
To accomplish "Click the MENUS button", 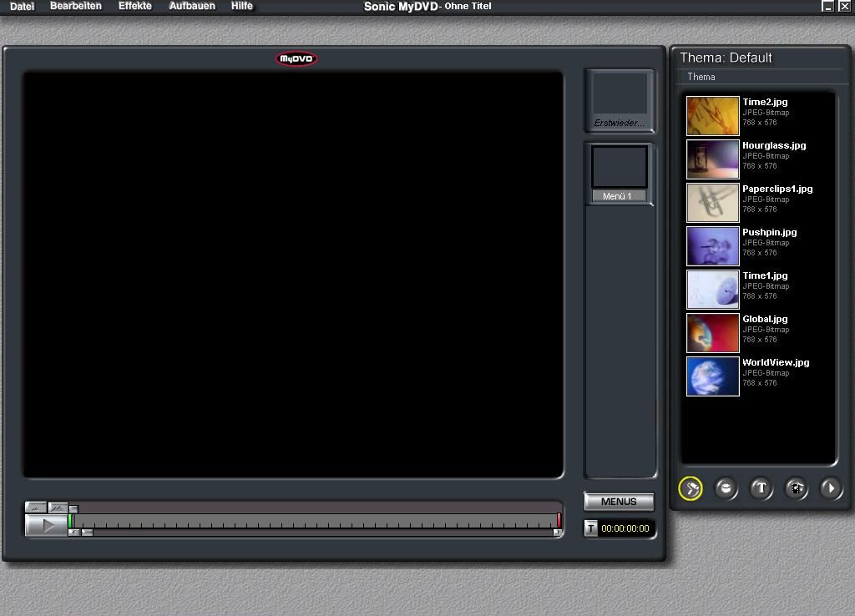I will tap(619, 502).
